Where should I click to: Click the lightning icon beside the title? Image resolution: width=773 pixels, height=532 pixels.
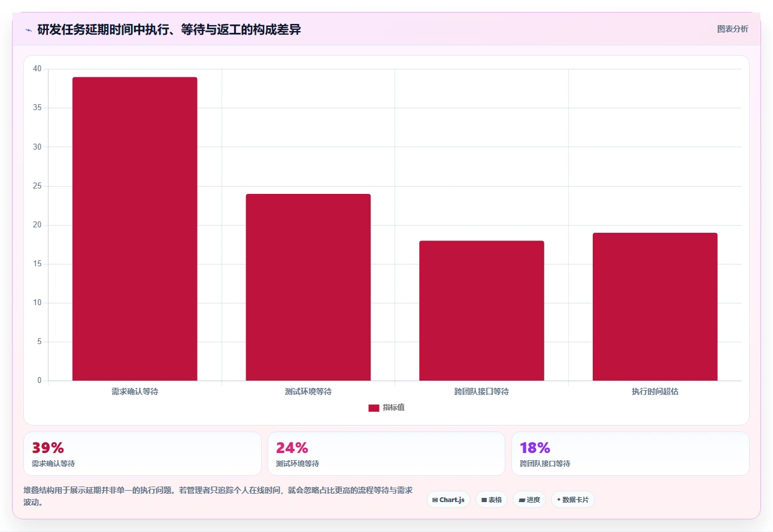28,30
